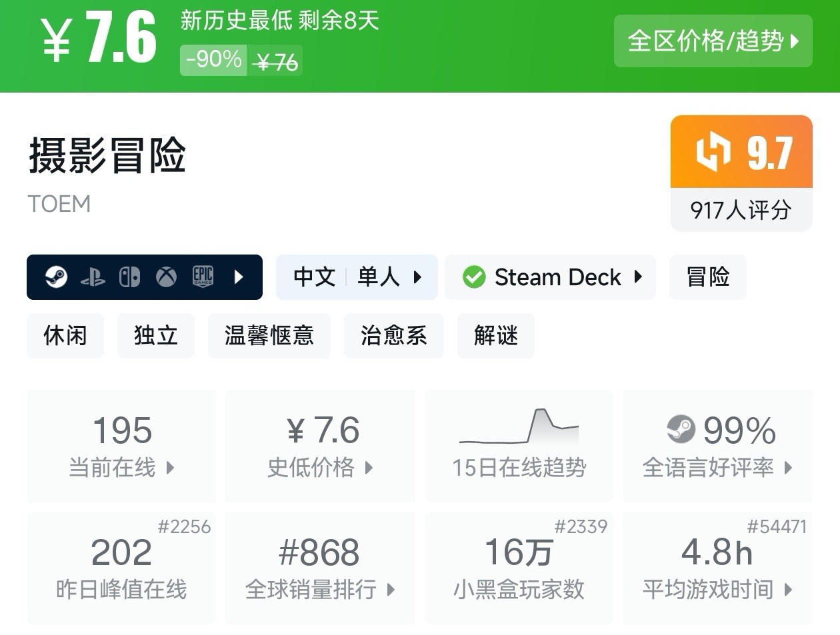
Task: Open the 当前在线 current online stat
Action: 121,446
